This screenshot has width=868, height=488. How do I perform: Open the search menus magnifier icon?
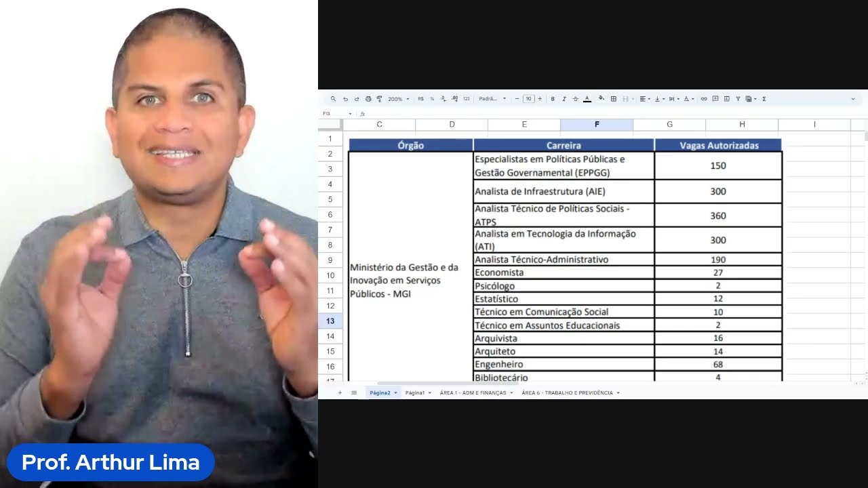pyautogui.click(x=333, y=99)
